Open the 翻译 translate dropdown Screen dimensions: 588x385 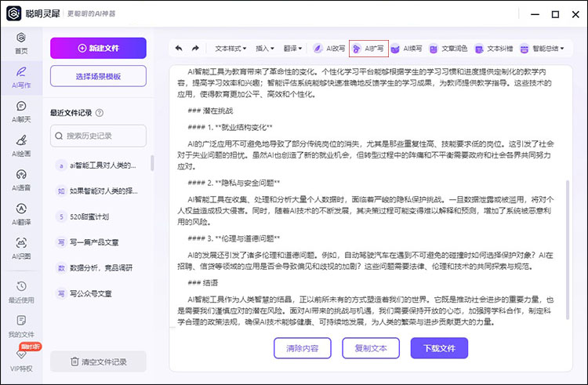(292, 49)
